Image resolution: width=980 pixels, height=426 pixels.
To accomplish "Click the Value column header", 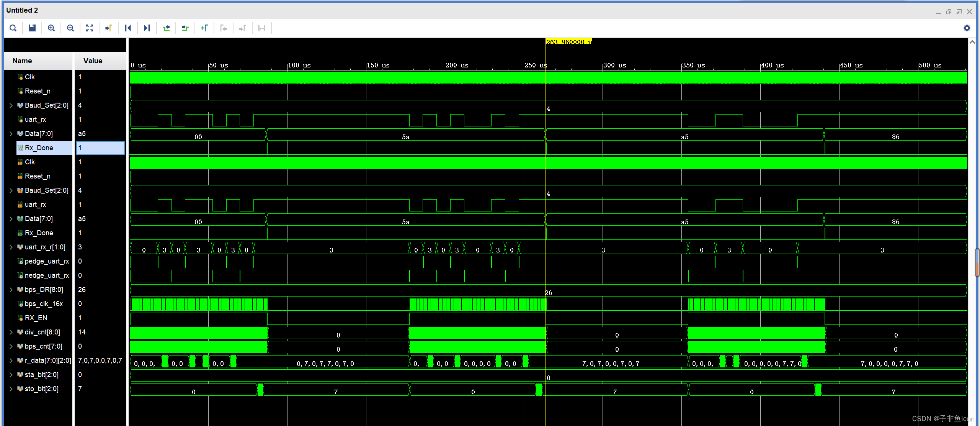I will pyautogui.click(x=93, y=61).
